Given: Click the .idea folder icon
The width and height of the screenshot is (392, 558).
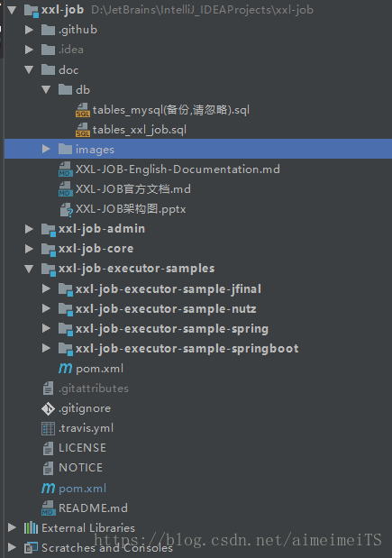Looking at the screenshot, I should (48, 50).
